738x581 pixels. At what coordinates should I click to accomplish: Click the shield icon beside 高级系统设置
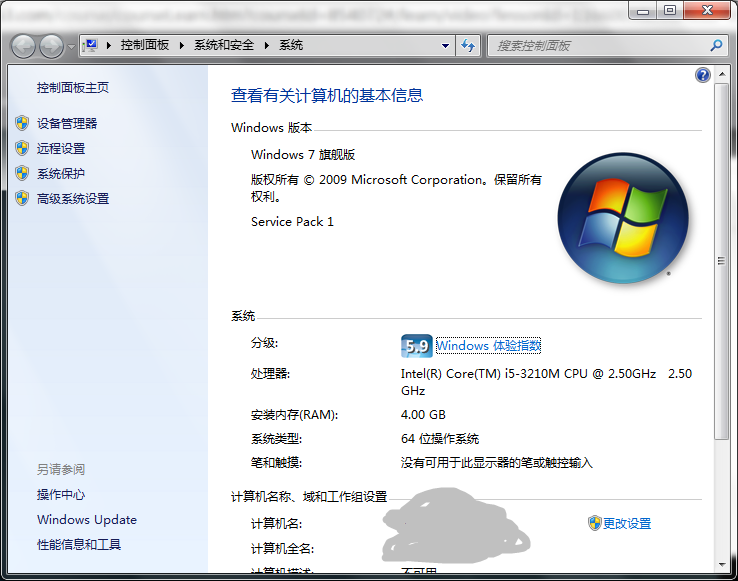[22, 198]
